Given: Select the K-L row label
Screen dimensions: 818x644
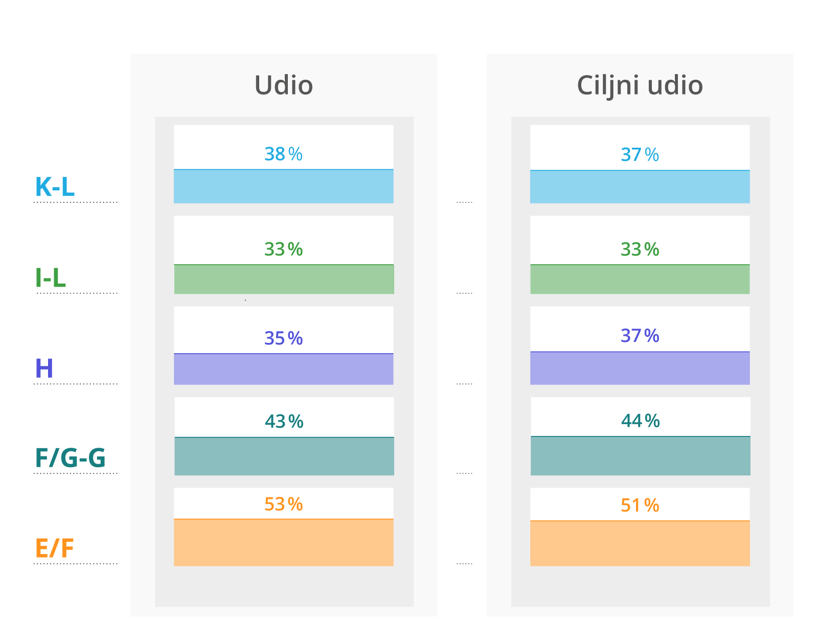Looking at the screenshot, I should [55, 187].
